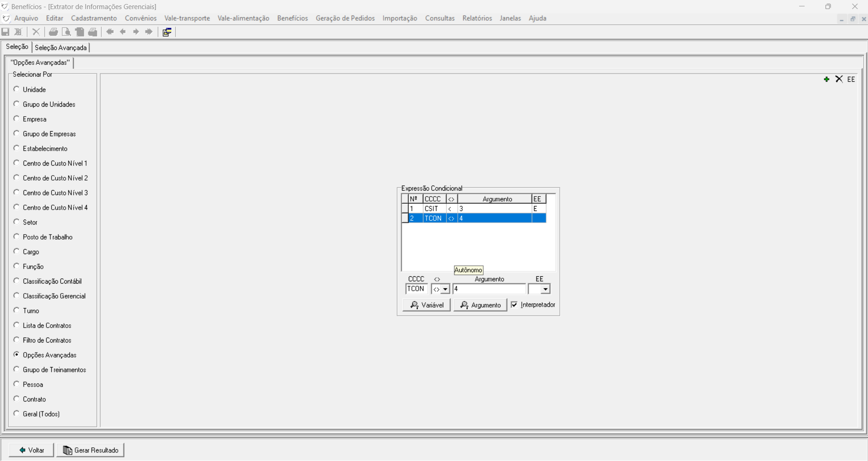Image resolution: width=868 pixels, height=461 pixels.
Task: Open the Vale-transporte menu
Action: click(187, 18)
